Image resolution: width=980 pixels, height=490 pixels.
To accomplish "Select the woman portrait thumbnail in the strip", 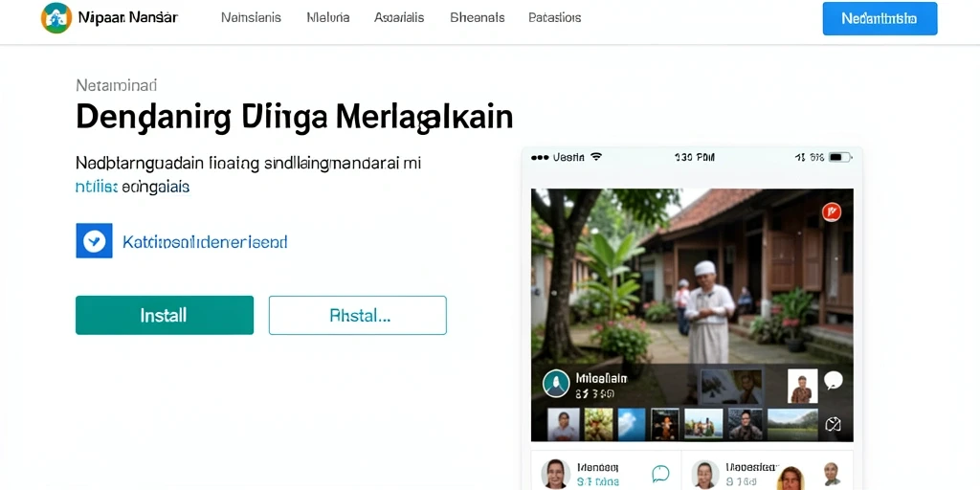I will click(563, 424).
